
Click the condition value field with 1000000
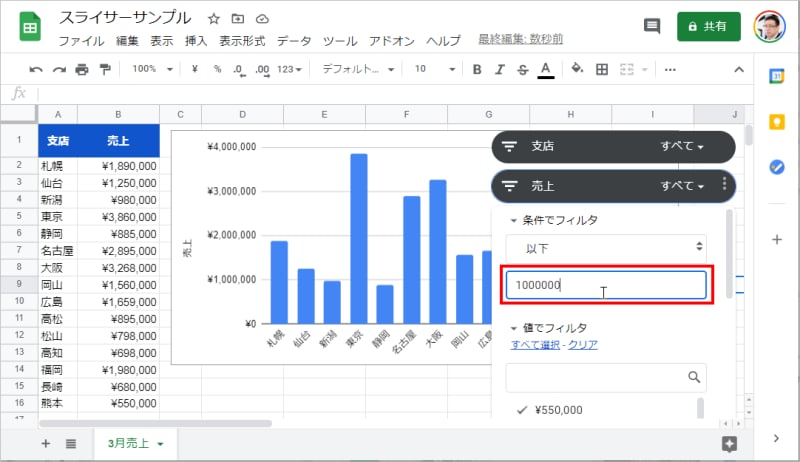point(606,285)
